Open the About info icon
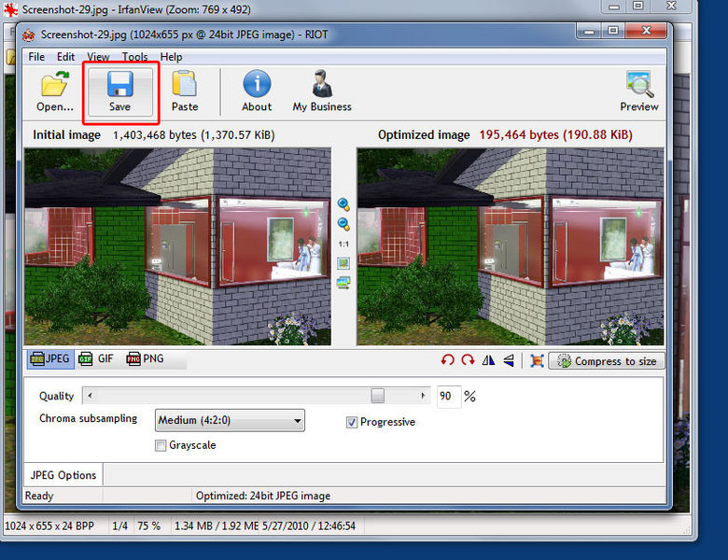Image resolution: width=728 pixels, height=560 pixels. pos(257,84)
